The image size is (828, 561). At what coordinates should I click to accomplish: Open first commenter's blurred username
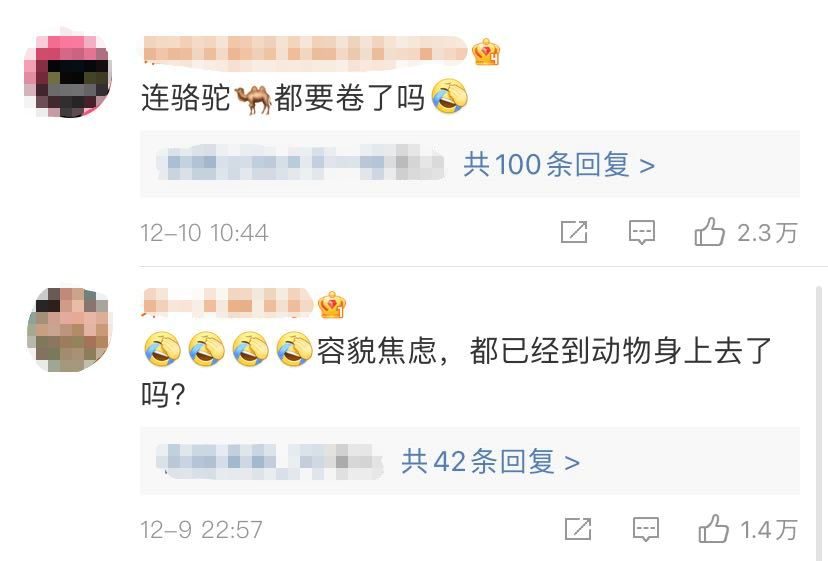[305, 52]
